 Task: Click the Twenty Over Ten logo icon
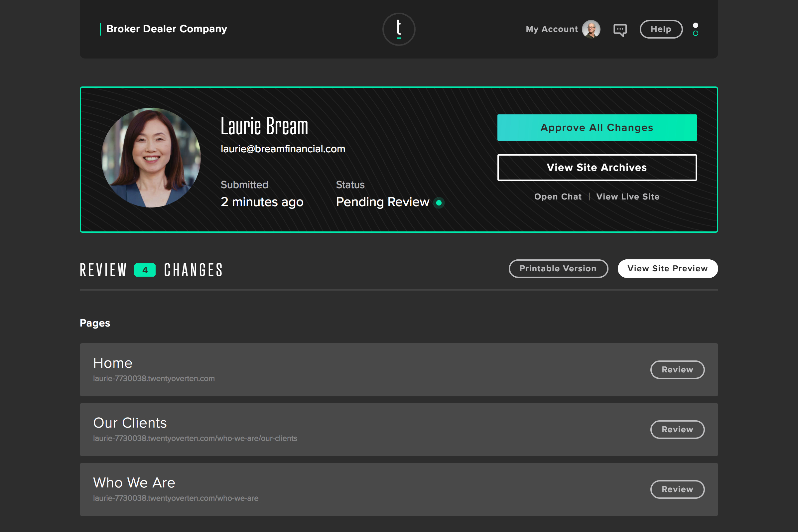[x=399, y=29]
